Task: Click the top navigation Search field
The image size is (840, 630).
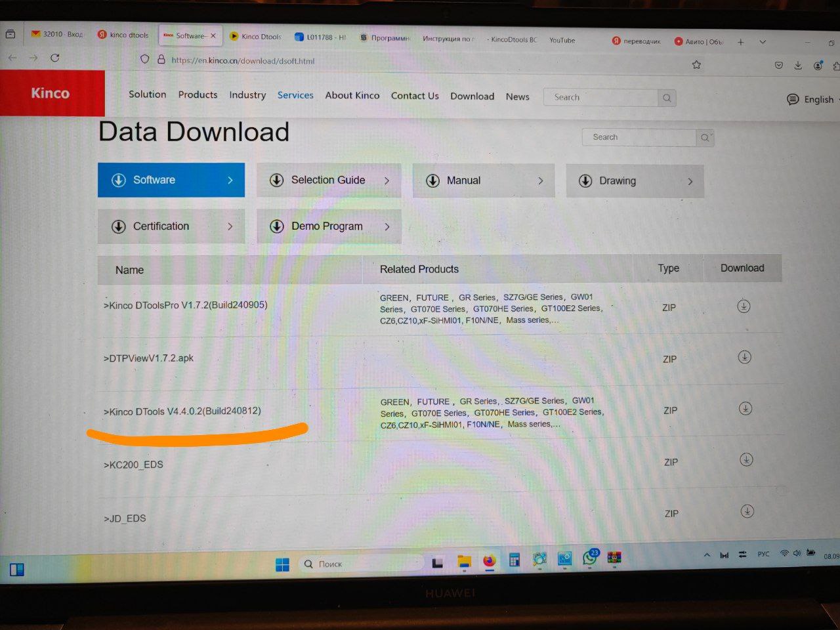Action: [x=600, y=98]
